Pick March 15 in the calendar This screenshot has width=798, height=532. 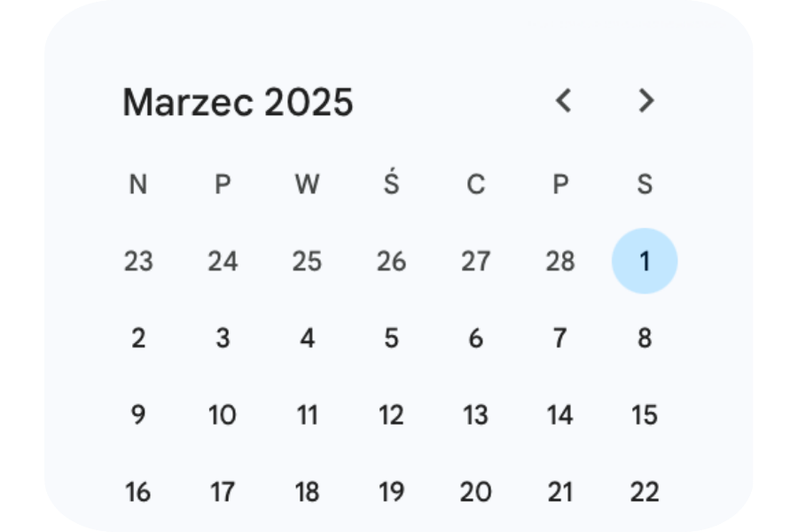point(645,415)
